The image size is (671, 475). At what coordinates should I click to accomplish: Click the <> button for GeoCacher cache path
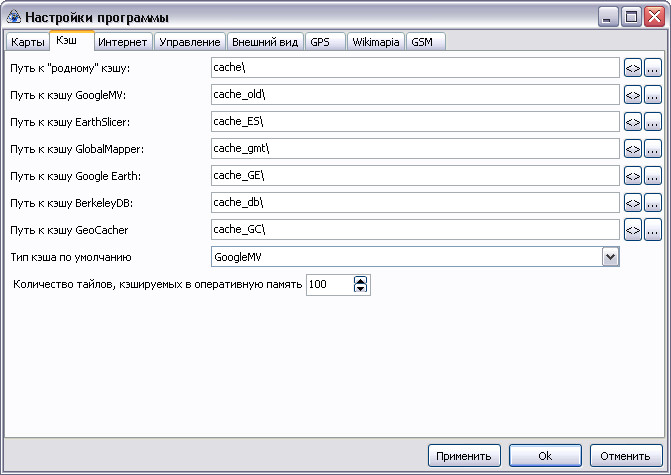pos(632,230)
